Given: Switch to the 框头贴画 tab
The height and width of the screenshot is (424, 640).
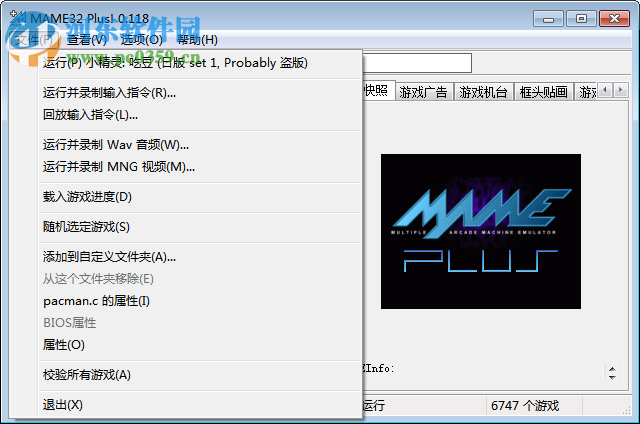Looking at the screenshot, I should (543, 92).
